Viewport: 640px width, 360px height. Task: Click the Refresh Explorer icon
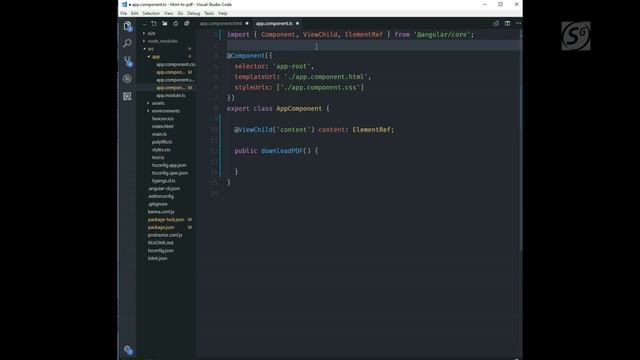pyautogui.click(x=176, y=24)
